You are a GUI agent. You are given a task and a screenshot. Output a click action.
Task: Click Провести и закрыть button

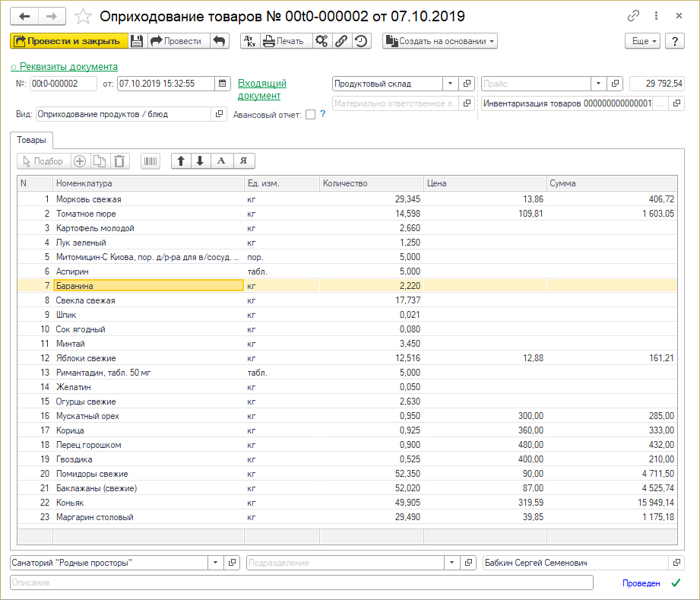67,41
